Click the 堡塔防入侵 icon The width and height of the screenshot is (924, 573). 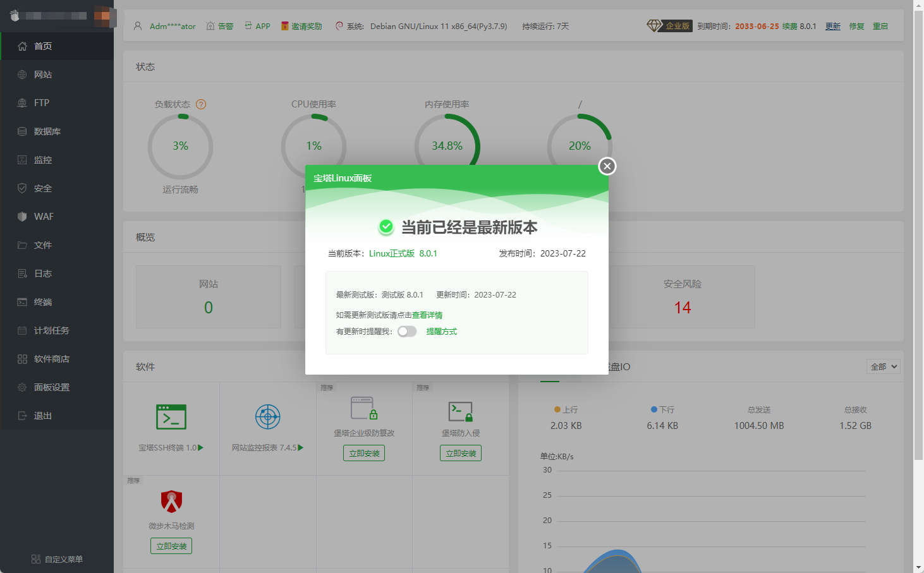click(460, 411)
